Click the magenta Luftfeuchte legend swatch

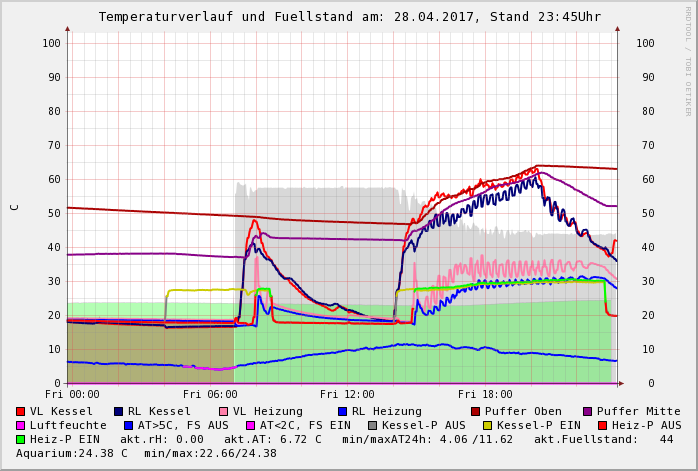pyautogui.click(x=21, y=425)
